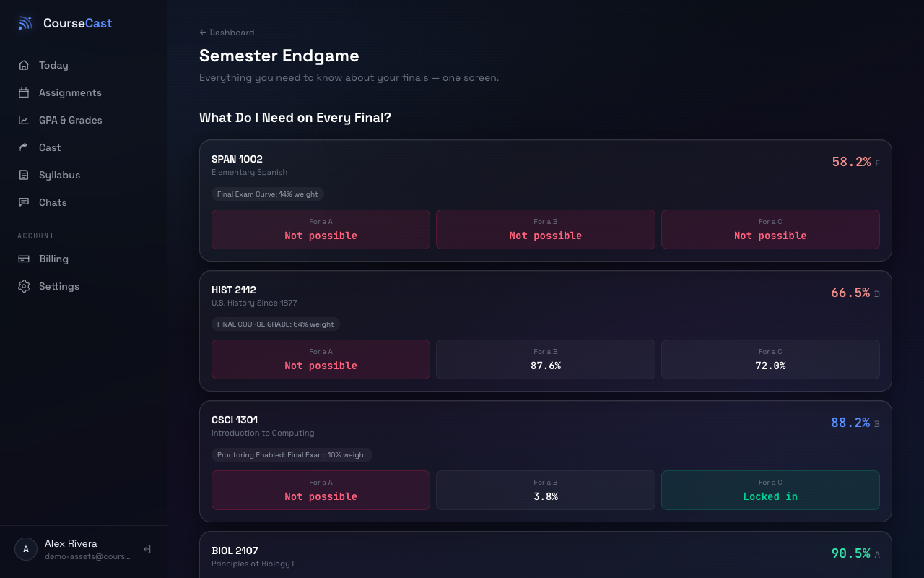
Task: Click the Final Exam Curve 14% weight tag
Action: (x=268, y=194)
